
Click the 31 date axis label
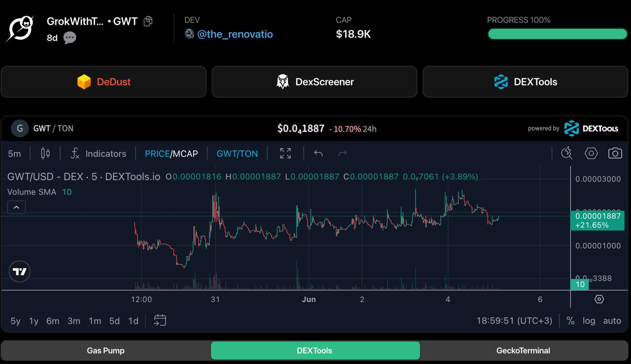coord(215,299)
